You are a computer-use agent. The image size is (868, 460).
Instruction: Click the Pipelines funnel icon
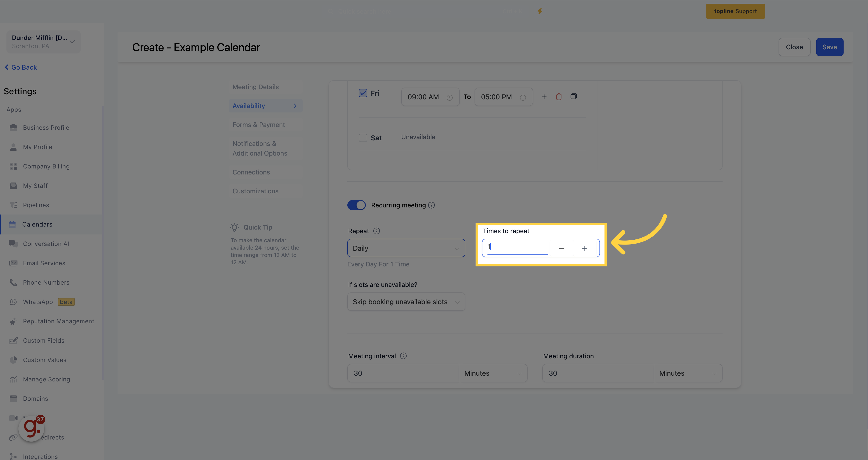(13, 205)
